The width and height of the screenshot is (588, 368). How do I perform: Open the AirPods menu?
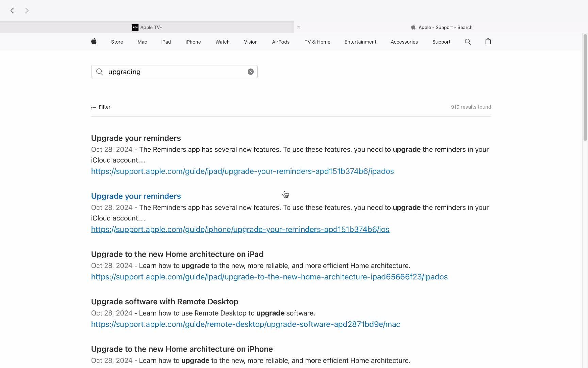tap(281, 42)
